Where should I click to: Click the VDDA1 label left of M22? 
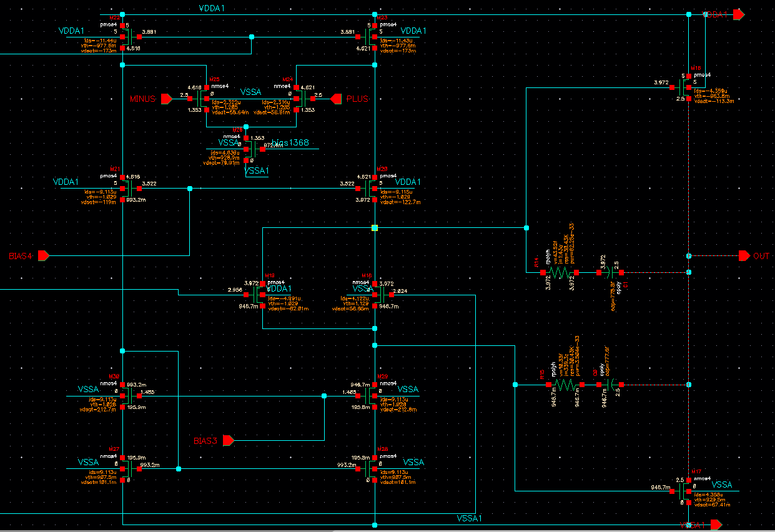point(71,31)
